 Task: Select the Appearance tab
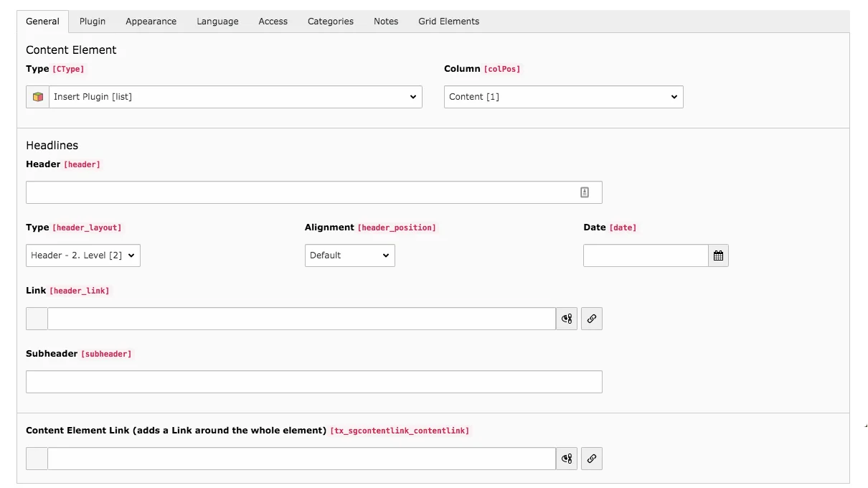coord(151,21)
